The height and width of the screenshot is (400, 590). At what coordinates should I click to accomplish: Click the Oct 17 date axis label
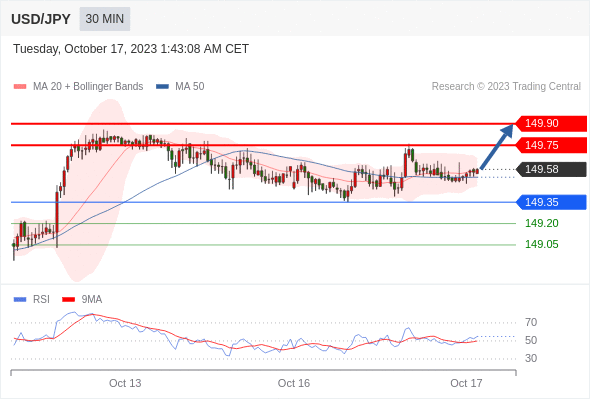466,383
